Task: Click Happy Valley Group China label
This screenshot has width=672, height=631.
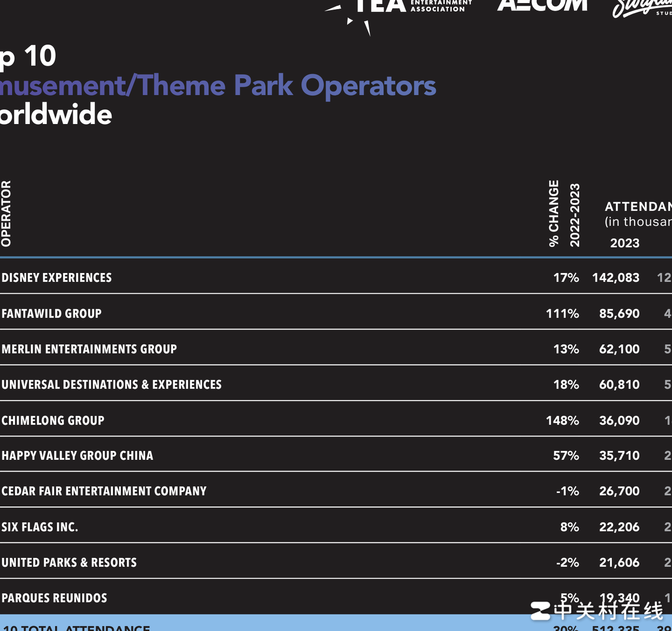Action: [x=77, y=456]
